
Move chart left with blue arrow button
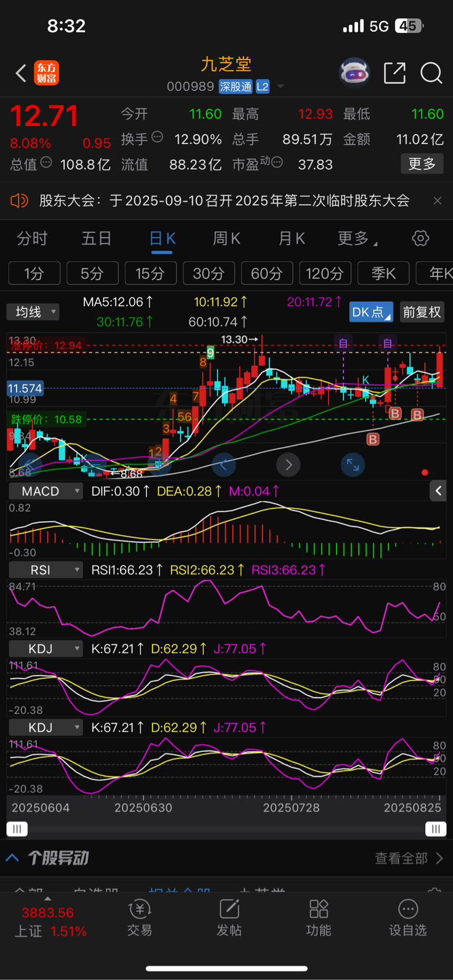click(224, 465)
